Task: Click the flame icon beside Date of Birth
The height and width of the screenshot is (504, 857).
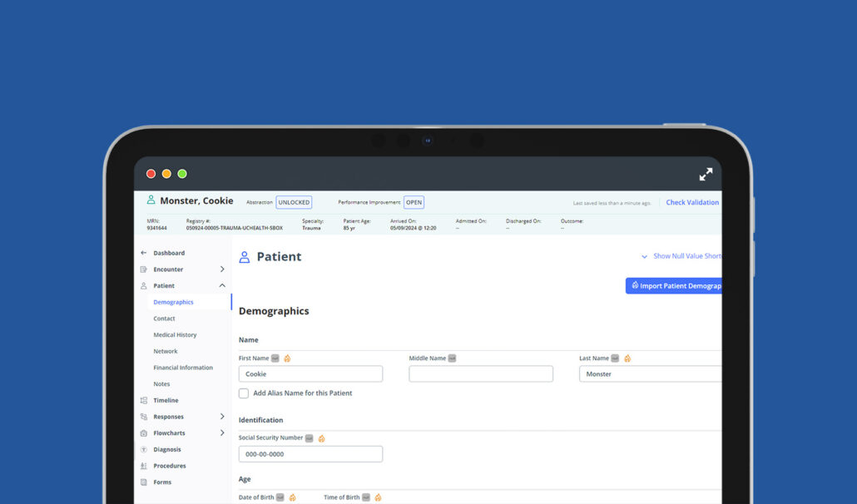Action: pyautogui.click(x=292, y=497)
